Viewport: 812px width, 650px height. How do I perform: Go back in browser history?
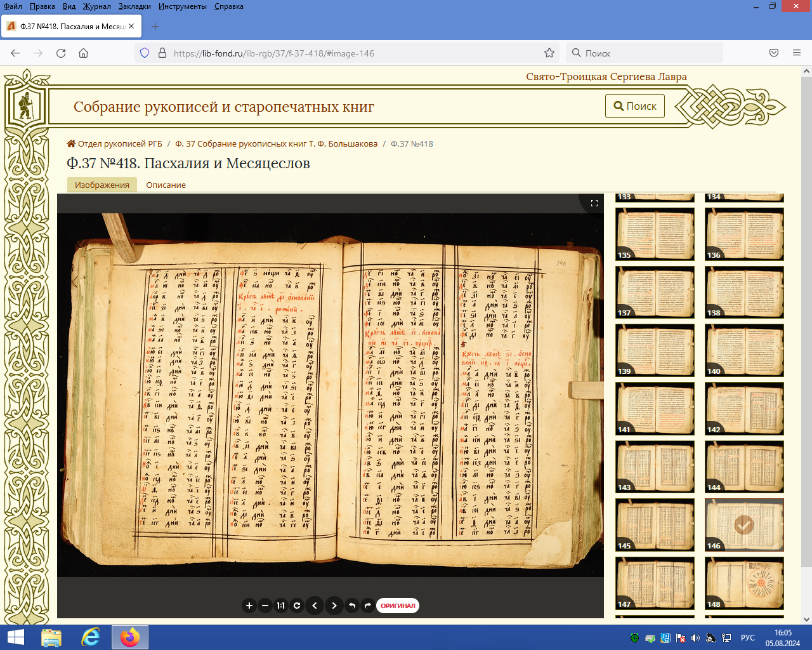[x=15, y=53]
